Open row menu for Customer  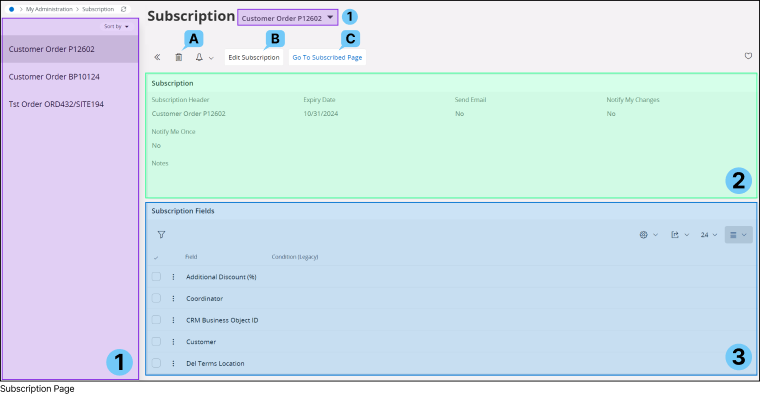[174, 342]
